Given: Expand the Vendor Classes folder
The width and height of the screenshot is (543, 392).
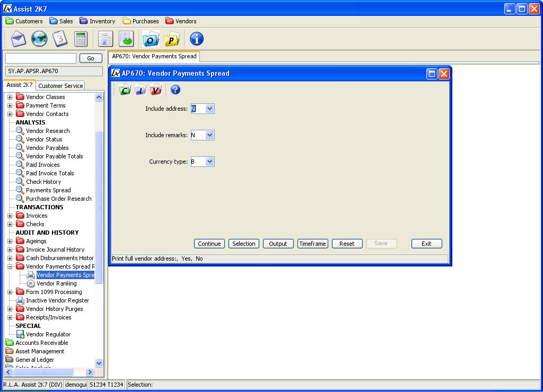Looking at the screenshot, I should point(10,97).
